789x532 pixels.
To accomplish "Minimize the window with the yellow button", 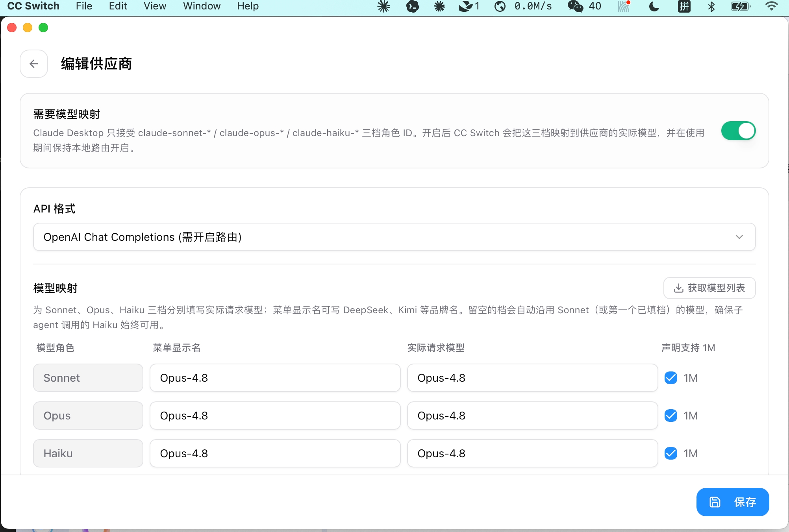I will pyautogui.click(x=28, y=28).
